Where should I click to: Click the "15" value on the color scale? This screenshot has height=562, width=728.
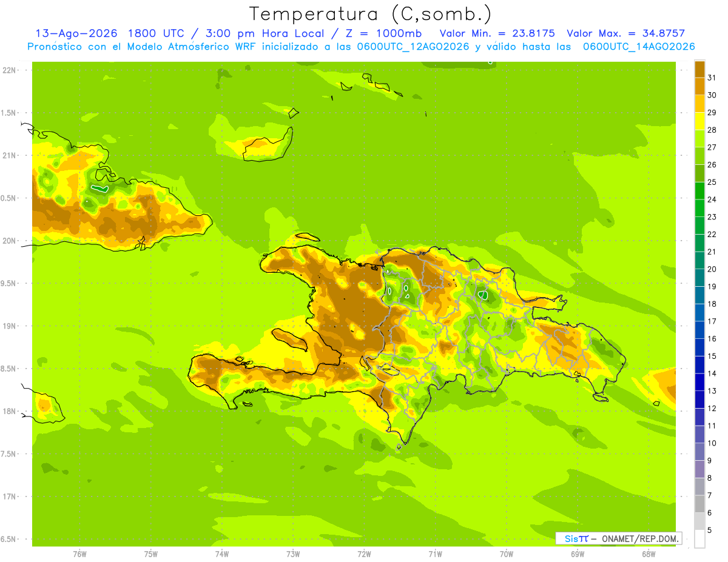click(712, 356)
